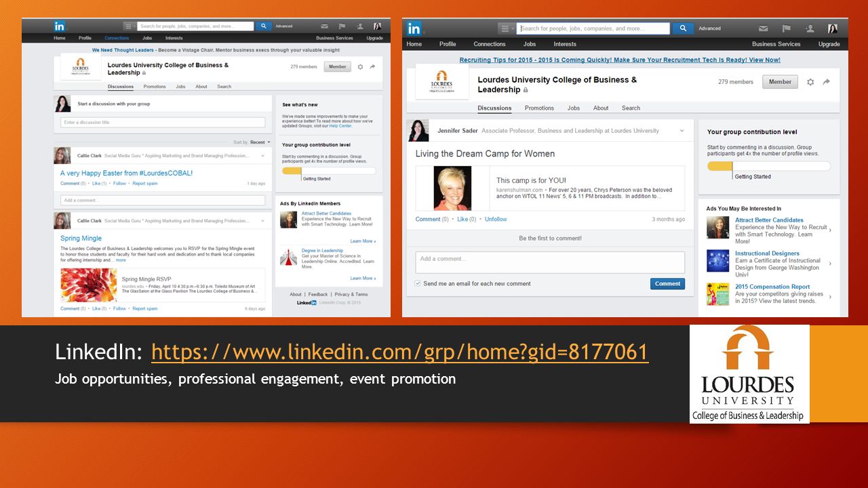Click the Member button in the right screenshot
Screen dimensions: 868x488
(x=780, y=82)
